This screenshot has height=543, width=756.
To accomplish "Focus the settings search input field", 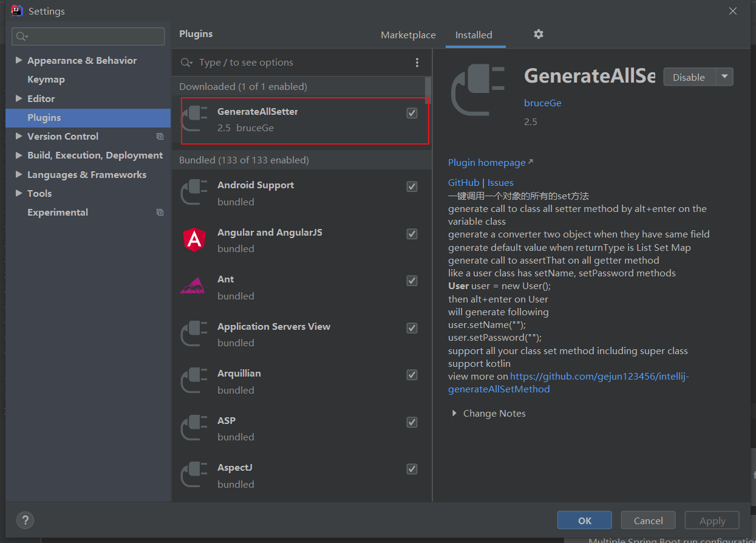I will tap(88, 36).
